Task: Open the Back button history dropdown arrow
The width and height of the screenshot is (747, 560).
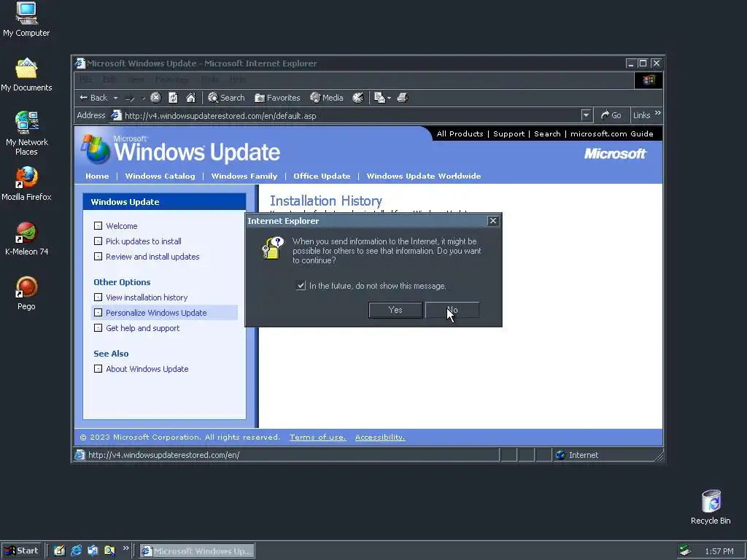Action: click(x=115, y=98)
